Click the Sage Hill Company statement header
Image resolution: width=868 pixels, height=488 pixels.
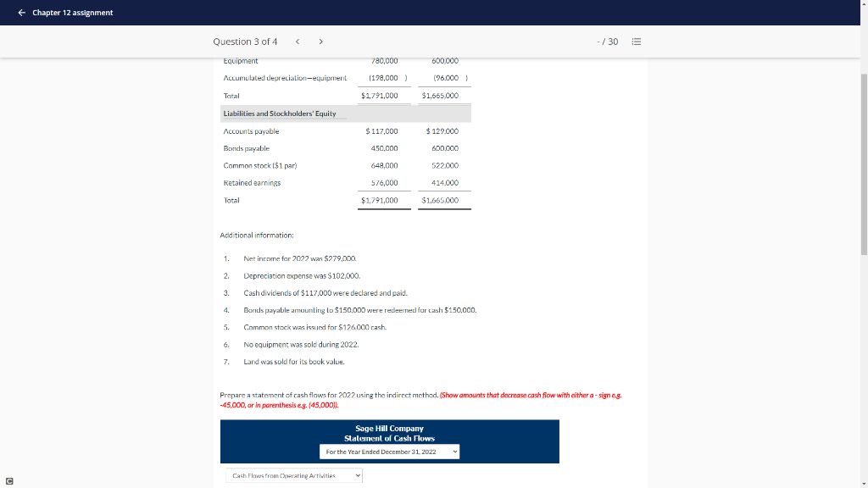(x=390, y=431)
